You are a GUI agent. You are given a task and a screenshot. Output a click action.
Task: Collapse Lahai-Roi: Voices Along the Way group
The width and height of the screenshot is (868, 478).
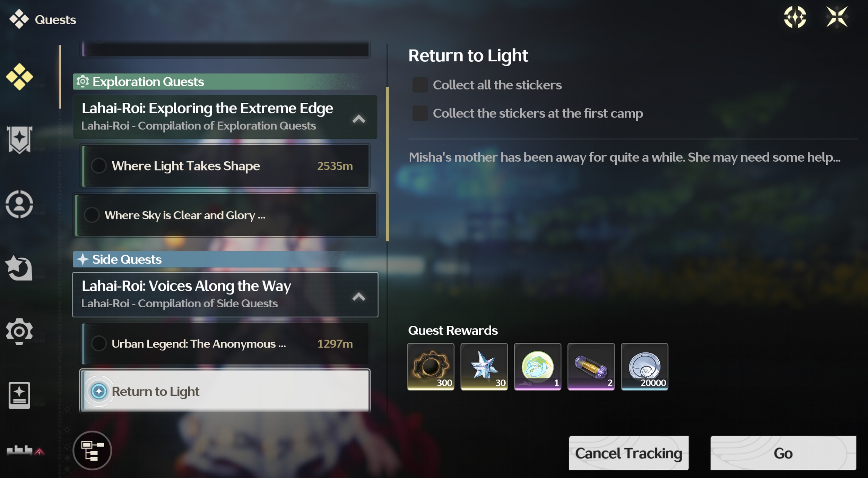(x=359, y=297)
